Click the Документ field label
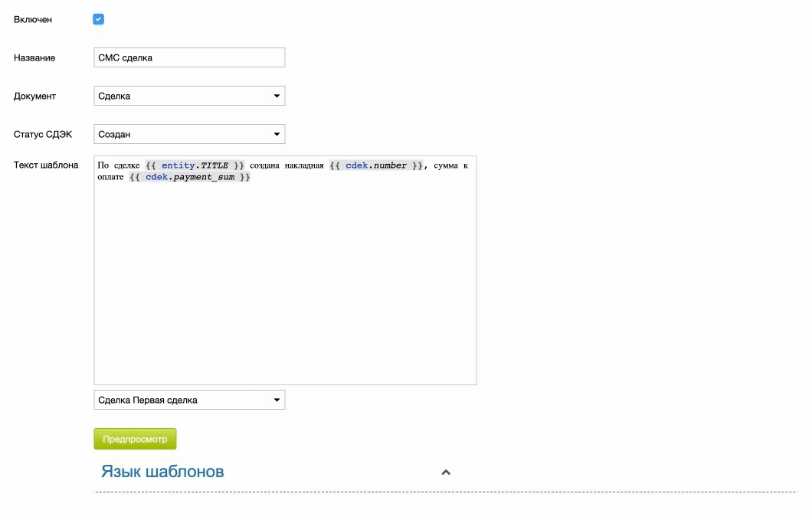Screen dimensions: 812x520 [34, 96]
